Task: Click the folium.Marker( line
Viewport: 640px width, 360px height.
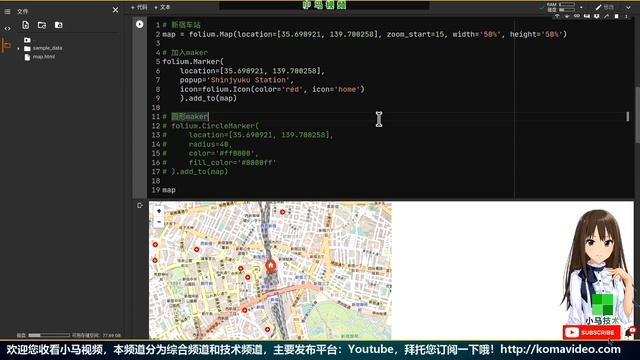Action: click(x=193, y=62)
